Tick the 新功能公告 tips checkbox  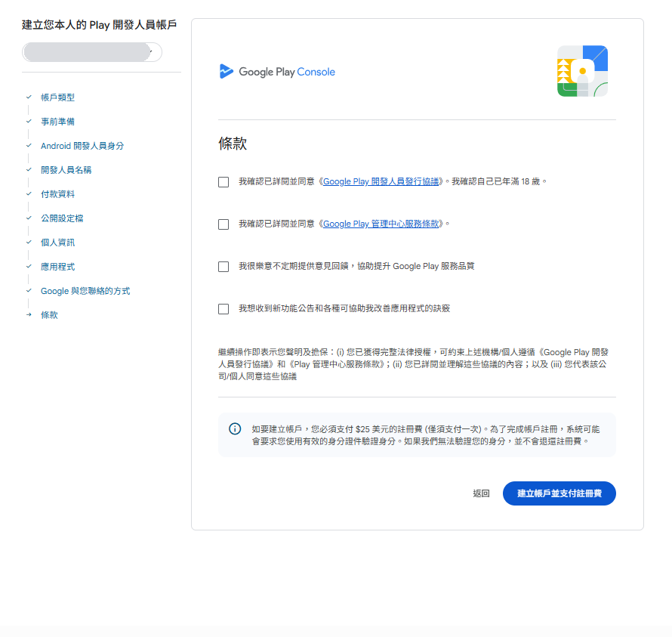[x=223, y=309]
